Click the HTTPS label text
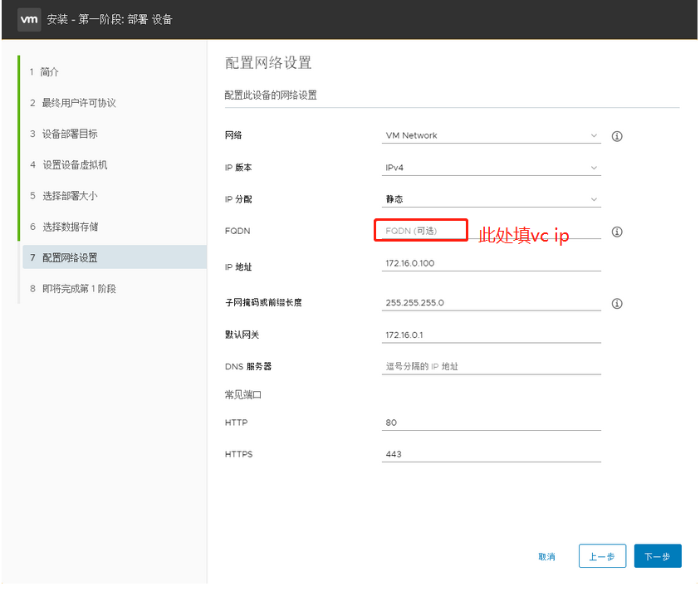This screenshot has height=601, width=700. pos(239,454)
